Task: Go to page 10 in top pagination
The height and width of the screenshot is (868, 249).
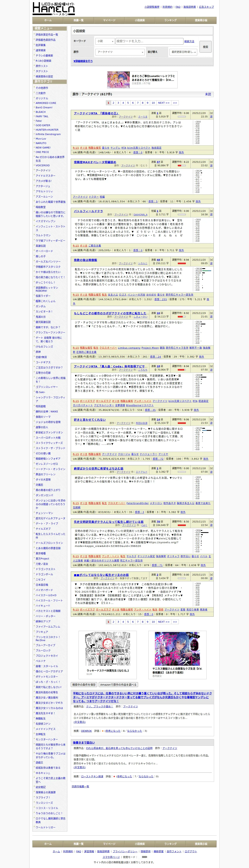Action: pos(153,103)
